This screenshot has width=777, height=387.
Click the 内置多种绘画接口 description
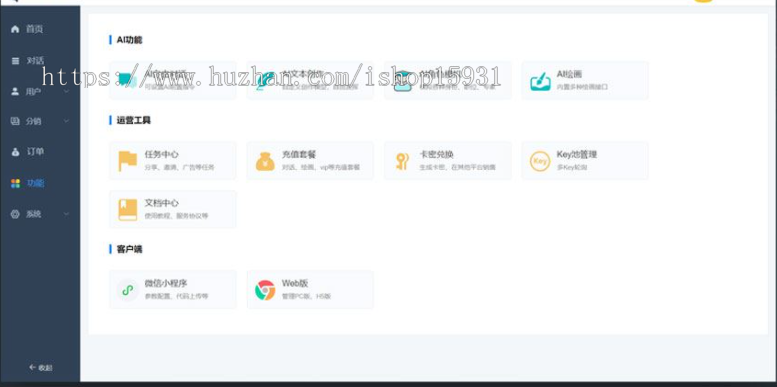[x=582, y=87]
